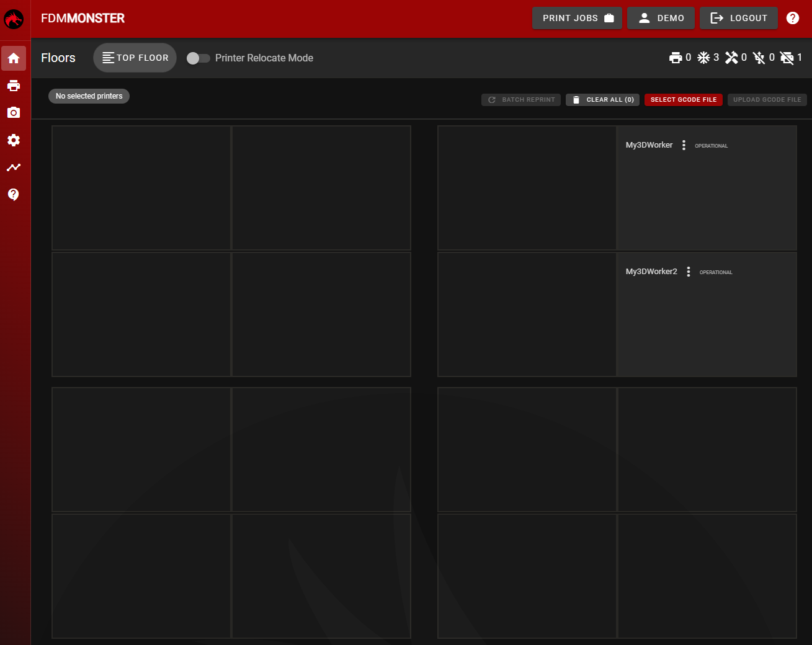Select the Top Floor tab
This screenshot has height=645, width=812.
tap(135, 58)
